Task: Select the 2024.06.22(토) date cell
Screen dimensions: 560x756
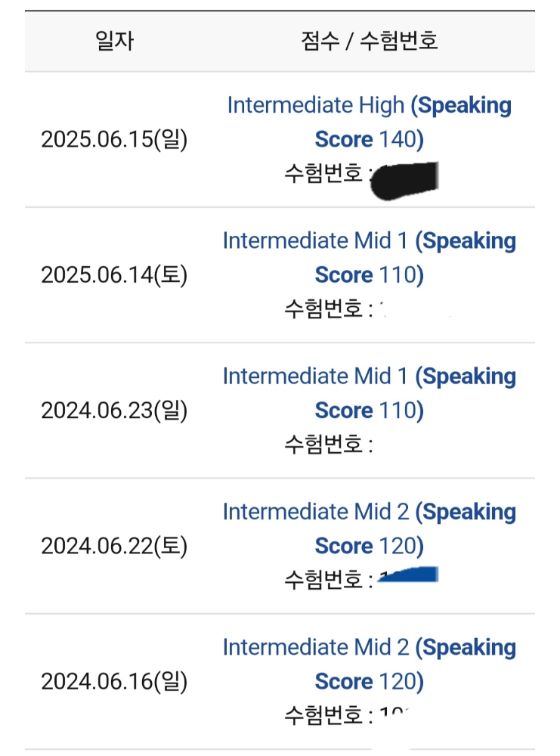Action: point(114,546)
